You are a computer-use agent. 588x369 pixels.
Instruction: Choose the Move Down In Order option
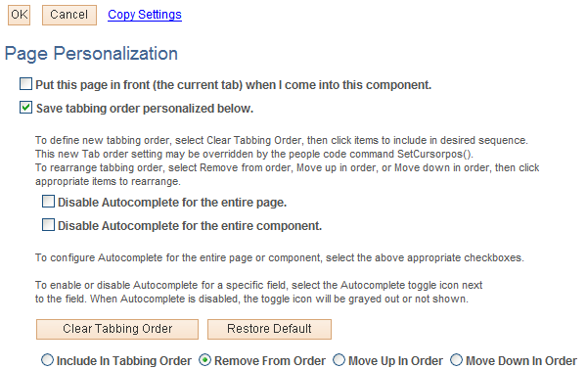(456, 360)
